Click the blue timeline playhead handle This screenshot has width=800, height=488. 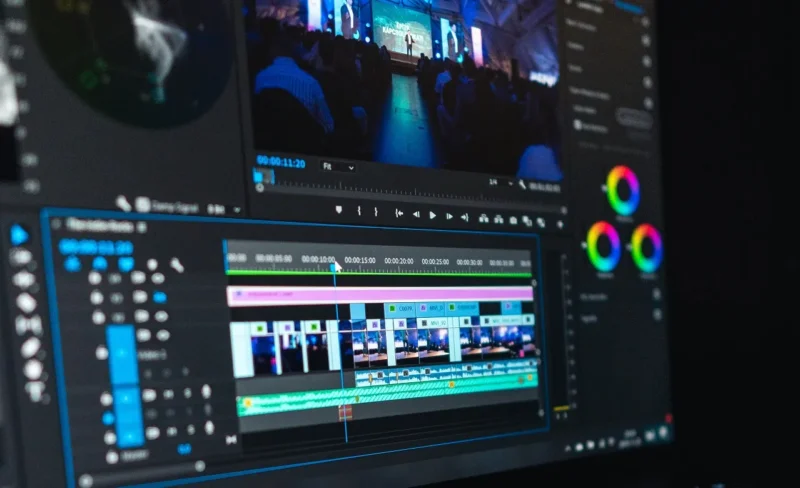[334, 267]
